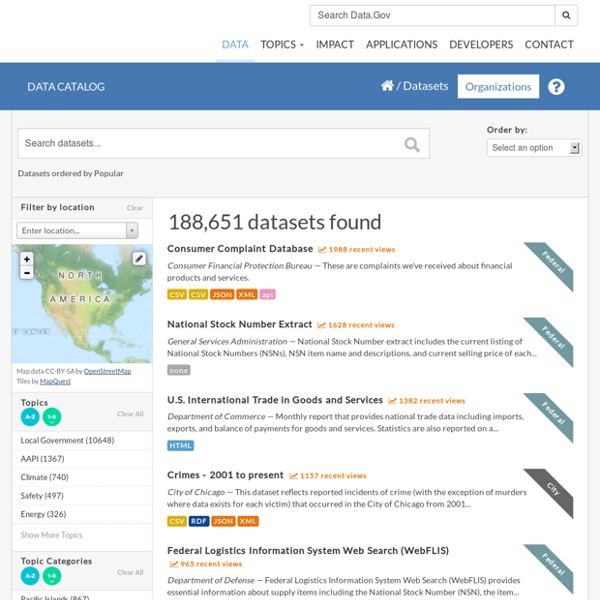Sort Topic Categories by count icon
Image resolution: width=600 pixels, height=600 pixels.
click(x=52, y=576)
